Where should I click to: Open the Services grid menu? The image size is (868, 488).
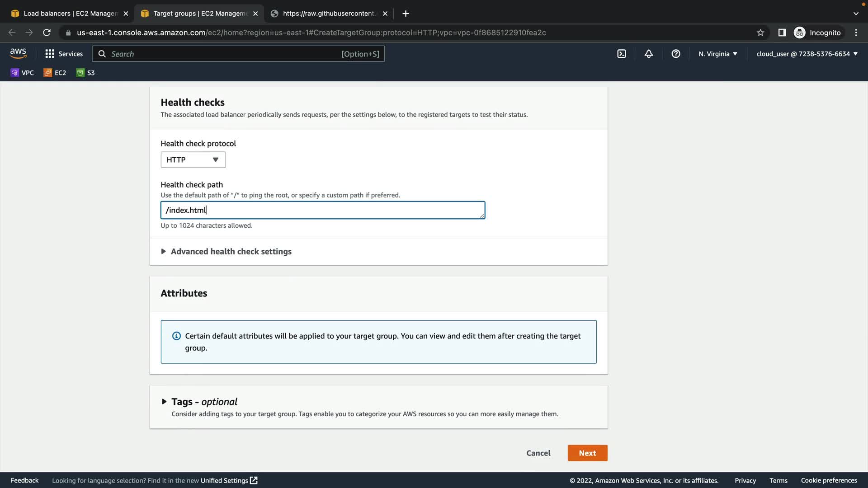(64, 54)
